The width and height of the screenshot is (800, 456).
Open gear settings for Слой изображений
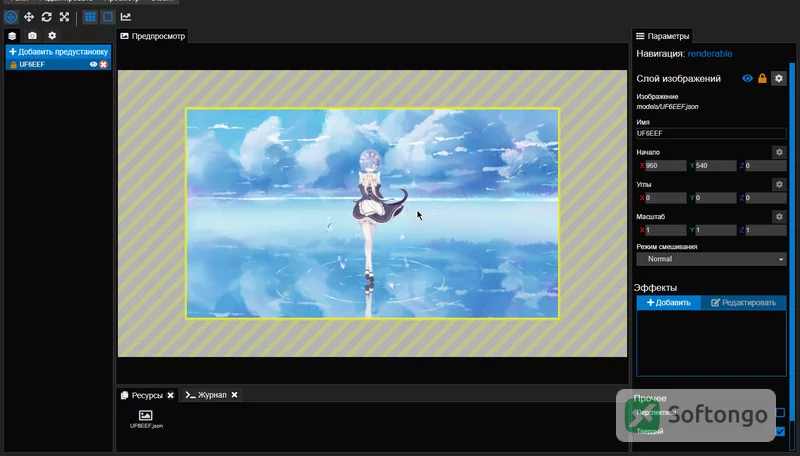(779, 79)
